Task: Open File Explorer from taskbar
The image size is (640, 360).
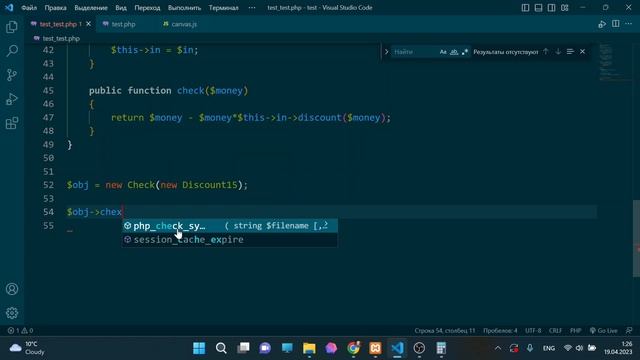Action: tap(309, 348)
